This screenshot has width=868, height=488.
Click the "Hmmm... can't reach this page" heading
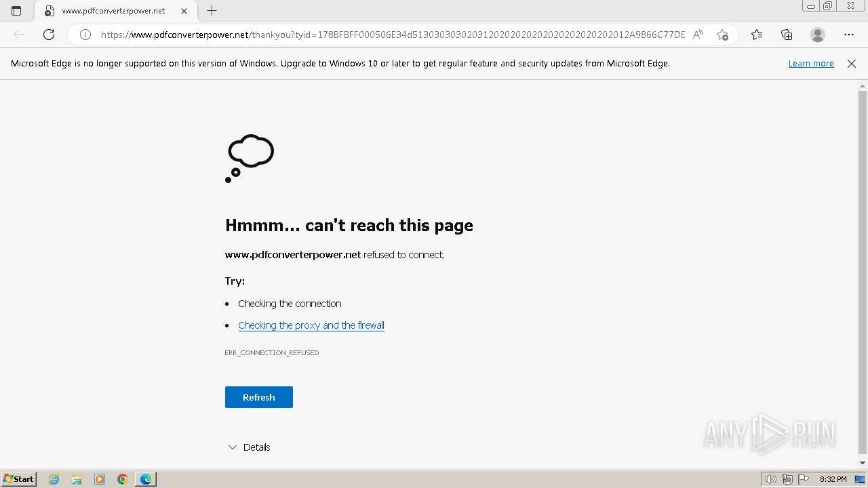pyautogui.click(x=349, y=225)
